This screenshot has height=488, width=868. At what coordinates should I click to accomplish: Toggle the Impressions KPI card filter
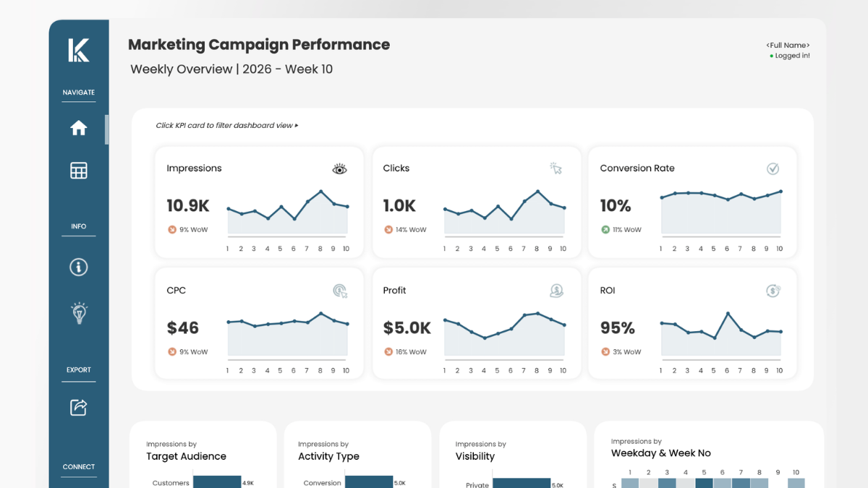[258, 202]
